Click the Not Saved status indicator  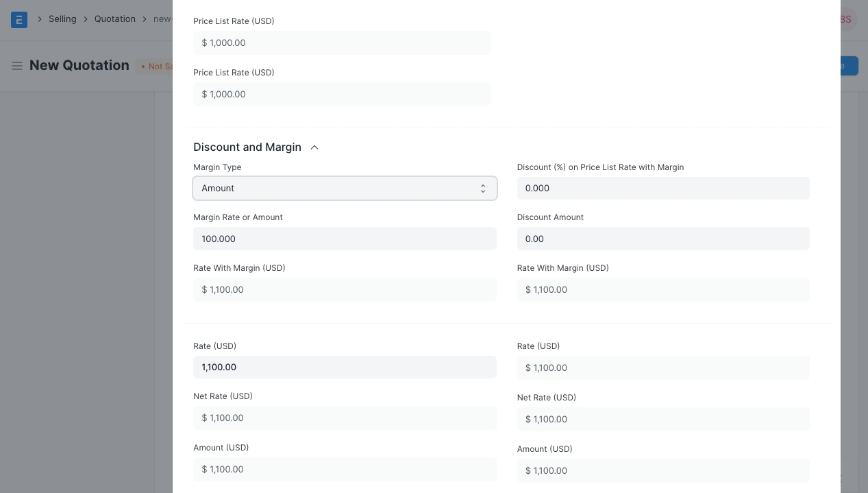[157, 67]
